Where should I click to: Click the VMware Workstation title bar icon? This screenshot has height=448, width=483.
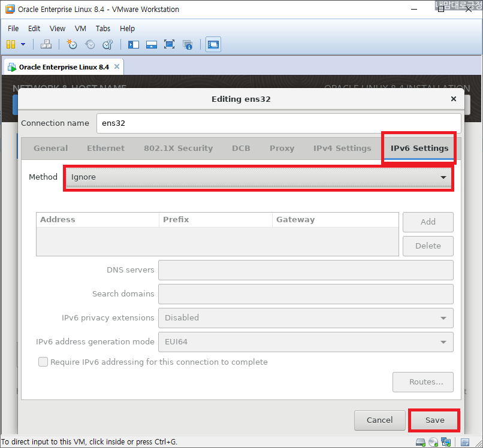pos(10,9)
